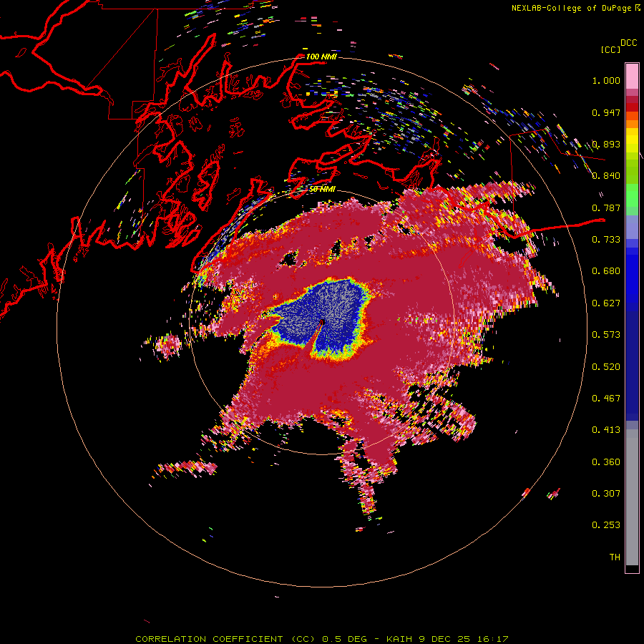
Task: Click the 0.413 color scale value
Action: (606, 430)
